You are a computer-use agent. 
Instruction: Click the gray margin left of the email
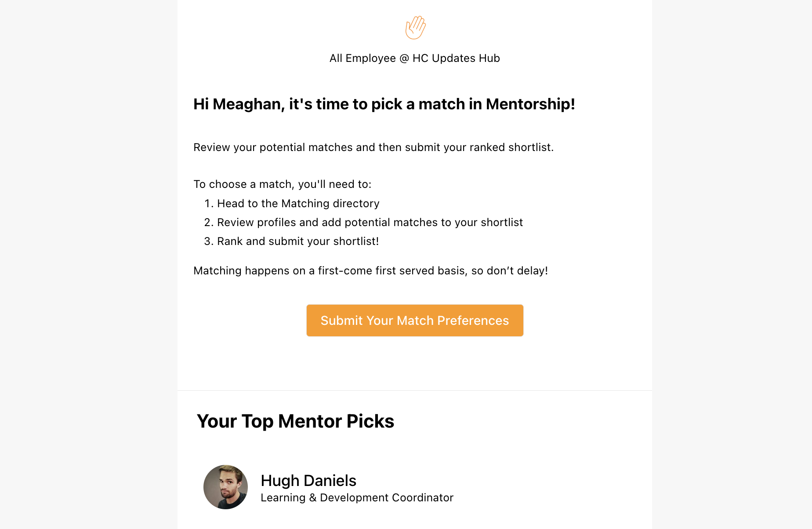click(x=88, y=263)
